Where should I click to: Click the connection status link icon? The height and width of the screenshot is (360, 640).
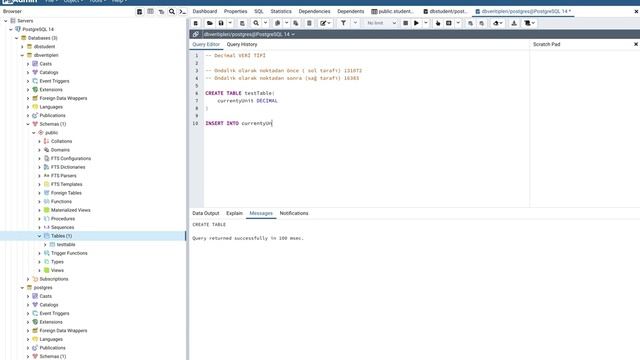click(196, 34)
